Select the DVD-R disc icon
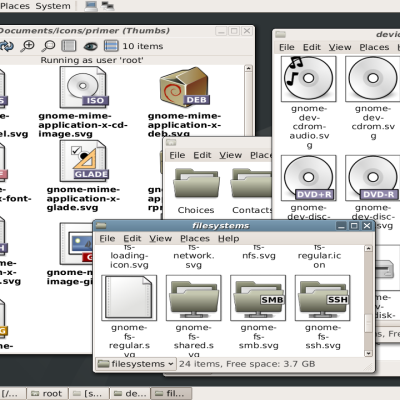Image resolution: width=400 pixels, height=400 pixels. 372,178
